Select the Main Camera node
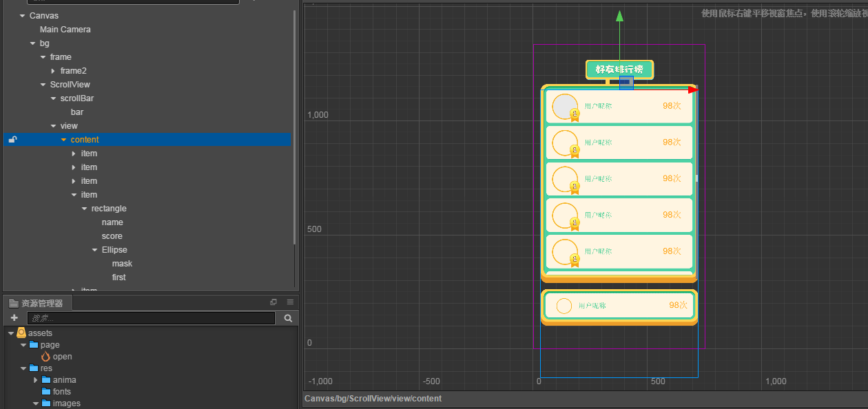Image resolution: width=868 pixels, height=409 pixels. pos(65,30)
